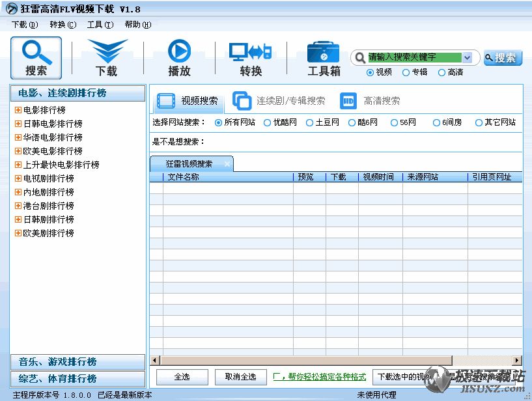Image resolution: width=532 pixels, height=401 pixels.
Task: Select the 专辑 radio option under search
Action: (x=406, y=73)
